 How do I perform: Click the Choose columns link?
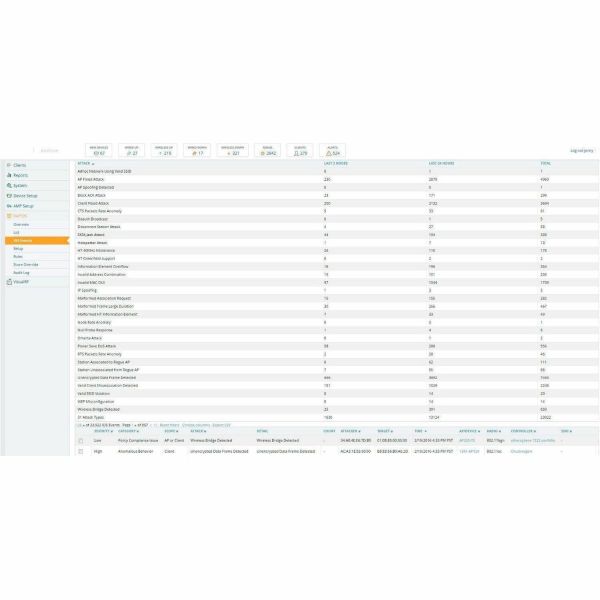pyautogui.click(x=196, y=425)
